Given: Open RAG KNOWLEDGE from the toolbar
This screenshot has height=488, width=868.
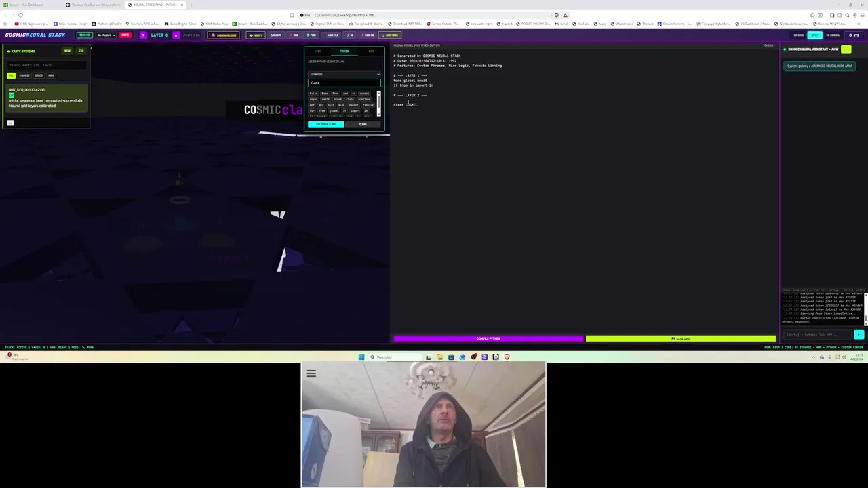Looking at the screenshot, I should click(x=223, y=35).
